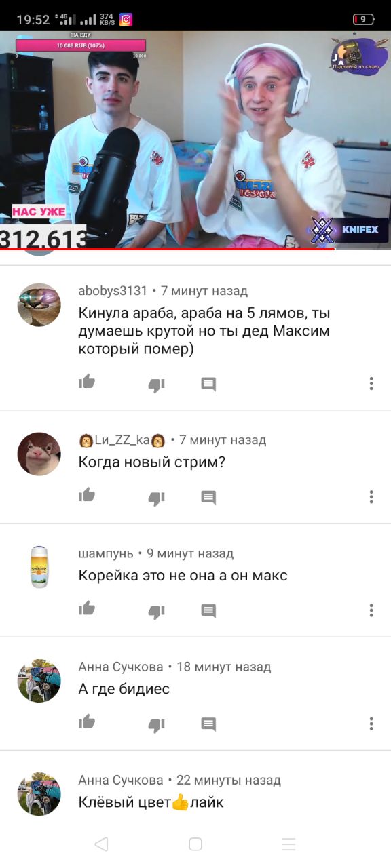Tap the Lu_ZZ_ka username
The height and width of the screenshot is (868, 391).
[x=122, y=440]
